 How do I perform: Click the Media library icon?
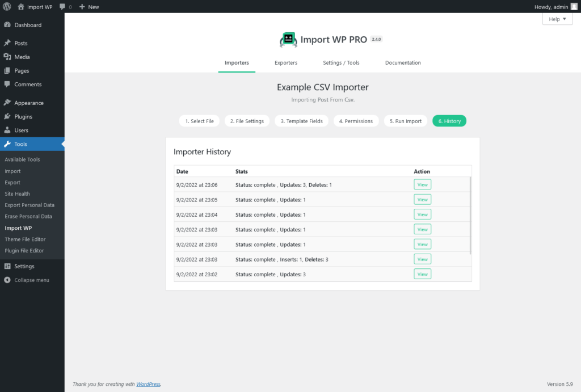coord(7,57)
